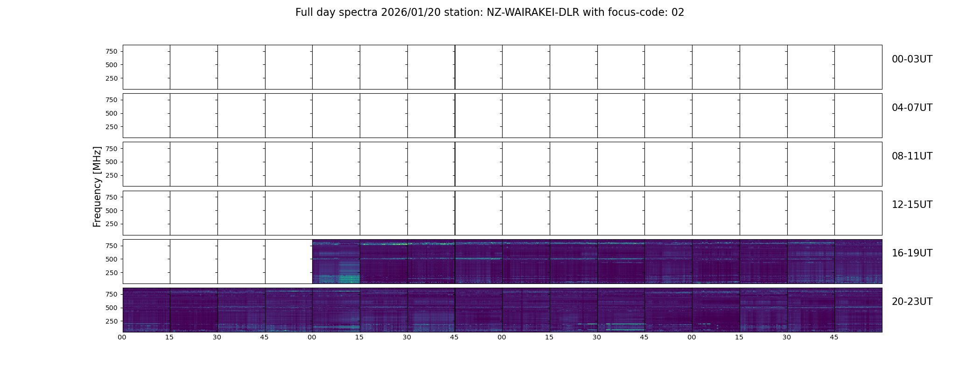This screenshot has height=373, width=980.
Task: Select the '04-07UT' row label
Action: pyautogui.click(x=912, y=108)
